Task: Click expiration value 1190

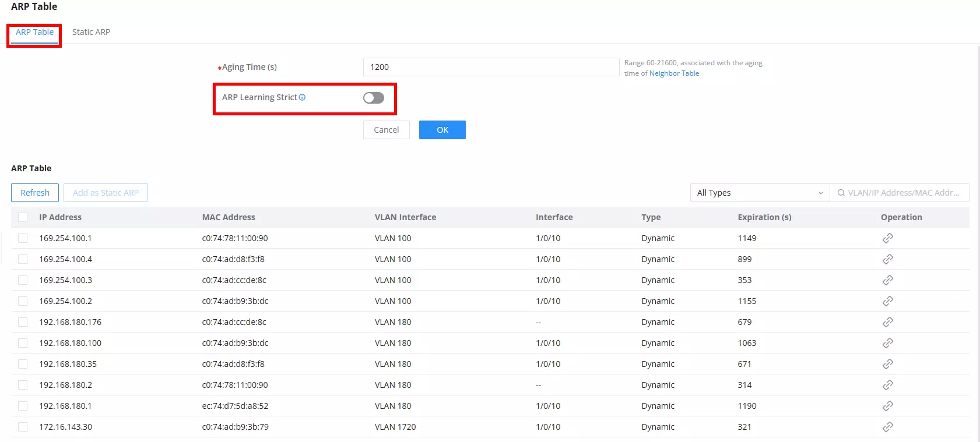Action: 747,406
